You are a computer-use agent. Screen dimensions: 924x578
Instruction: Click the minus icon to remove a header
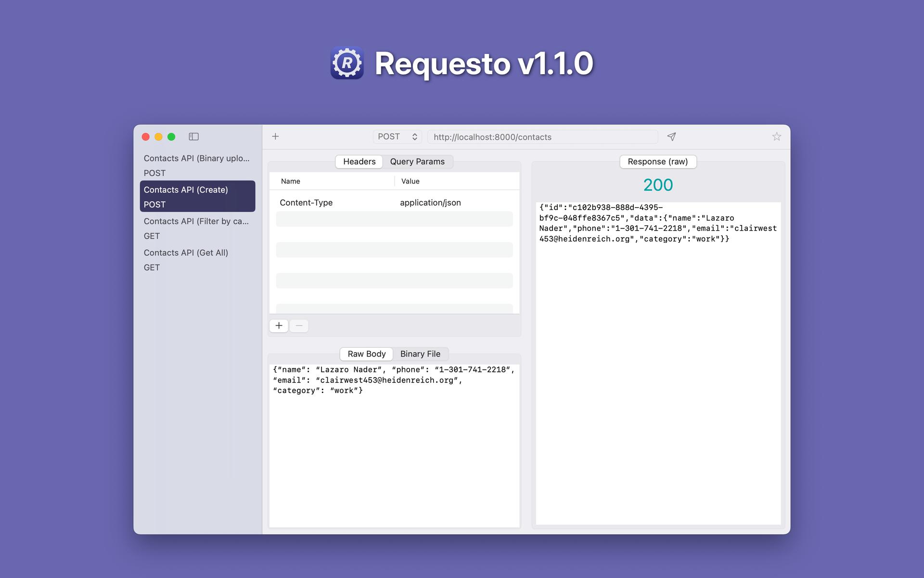click(x=299, y=326)
